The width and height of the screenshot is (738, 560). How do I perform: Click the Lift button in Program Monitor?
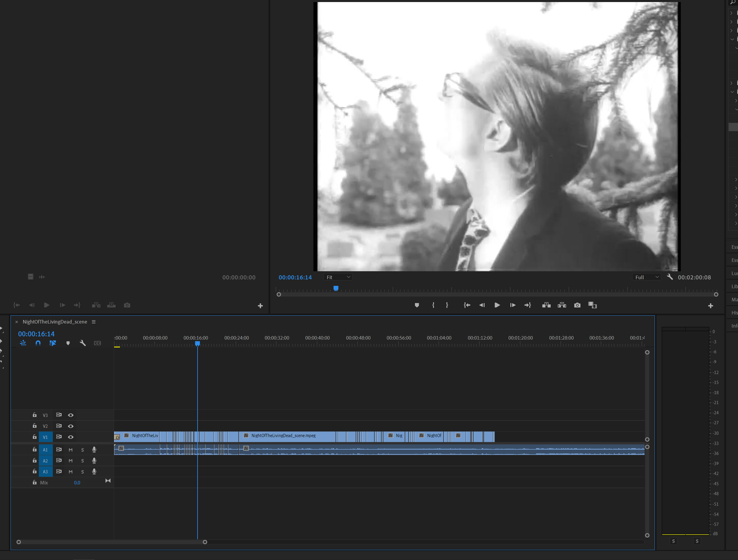click(x=546, y=305)
